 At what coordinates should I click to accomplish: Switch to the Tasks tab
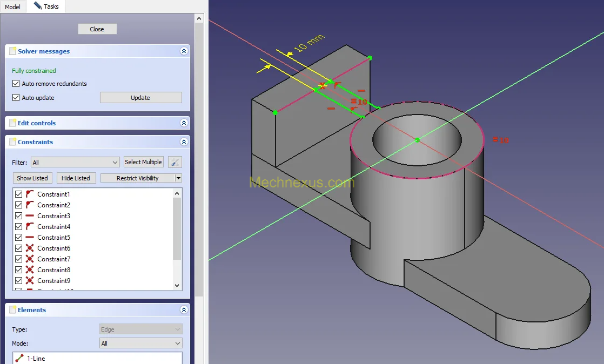coord(46,6)
